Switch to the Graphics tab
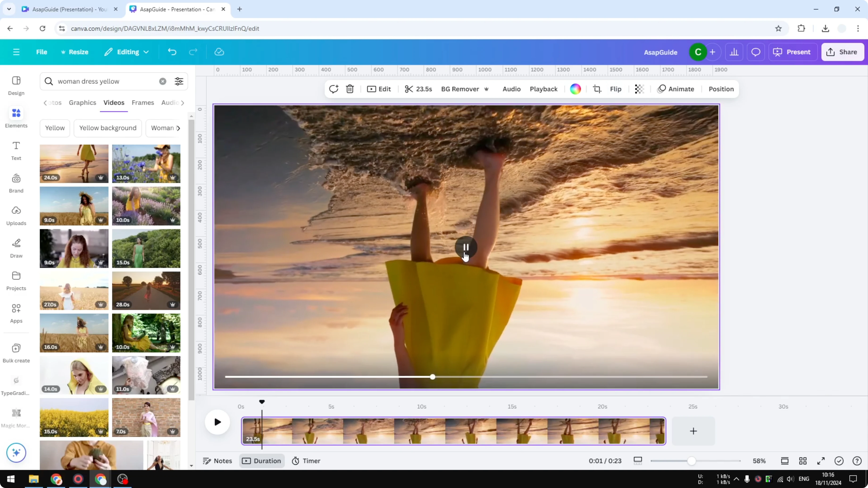 (x=83, y=103)
